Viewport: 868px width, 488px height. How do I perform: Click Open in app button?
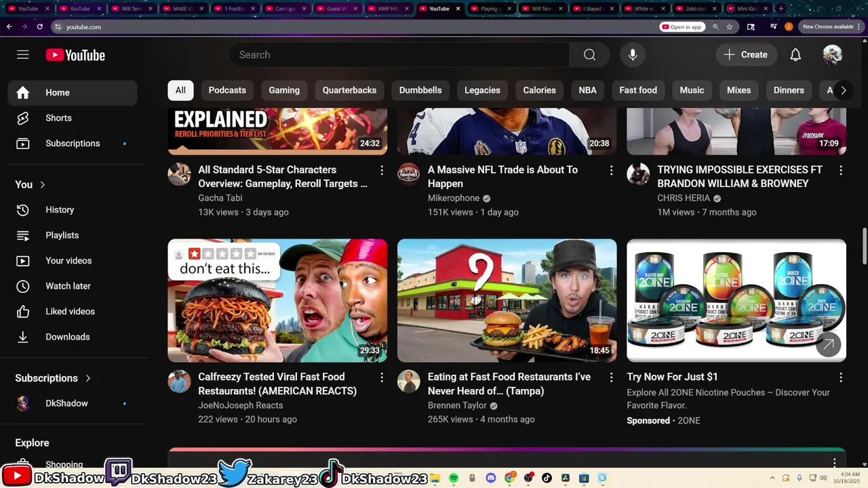pyautogui.click(x=682, y=26)
